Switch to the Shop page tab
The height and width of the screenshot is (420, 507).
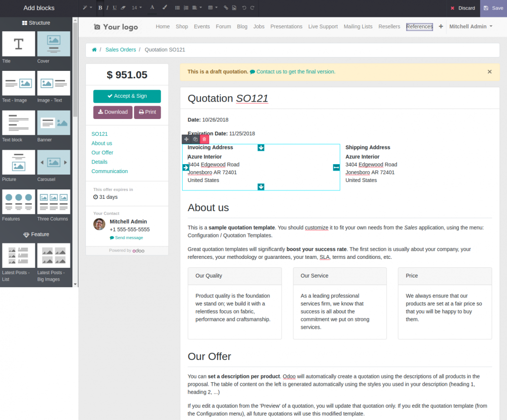point(182,26)
